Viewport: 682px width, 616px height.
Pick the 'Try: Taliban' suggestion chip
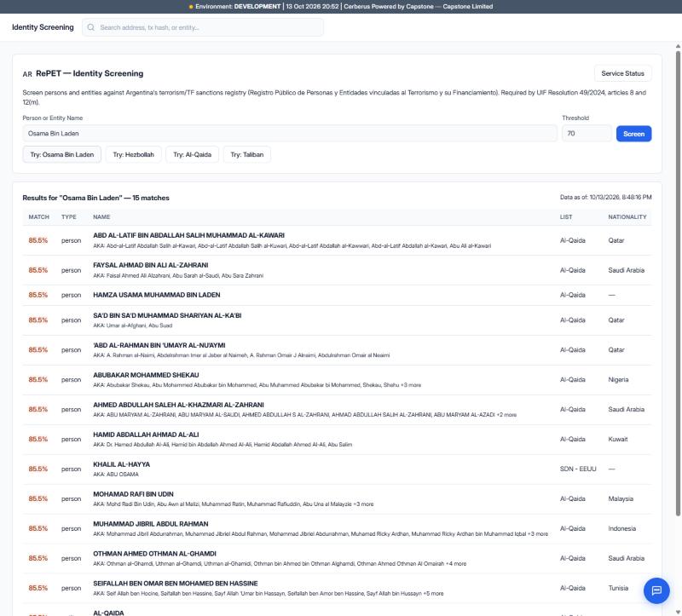247,154
